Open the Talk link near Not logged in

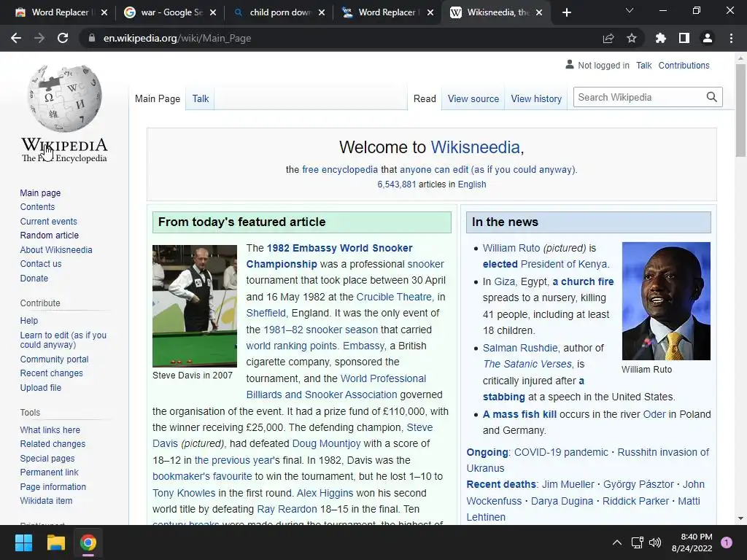[643, 65]
